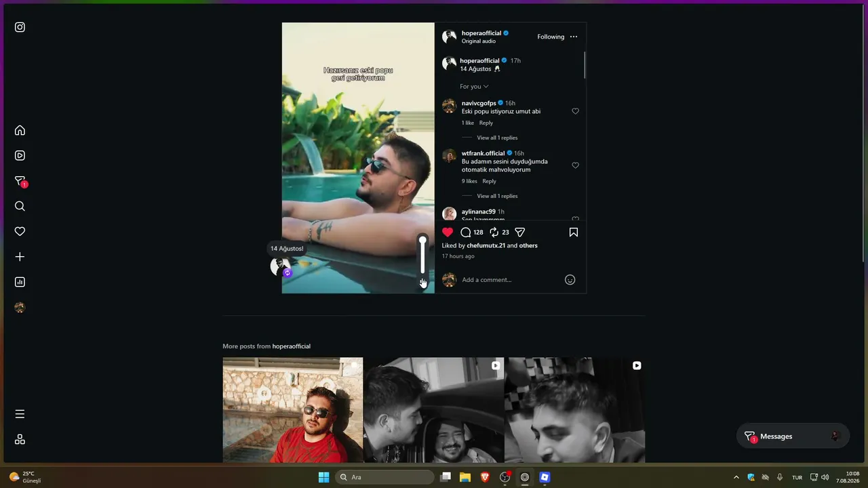Open the 23 reposts count
Image resolution: width=868 pixels, height=488 pixels.
point(505,232)
